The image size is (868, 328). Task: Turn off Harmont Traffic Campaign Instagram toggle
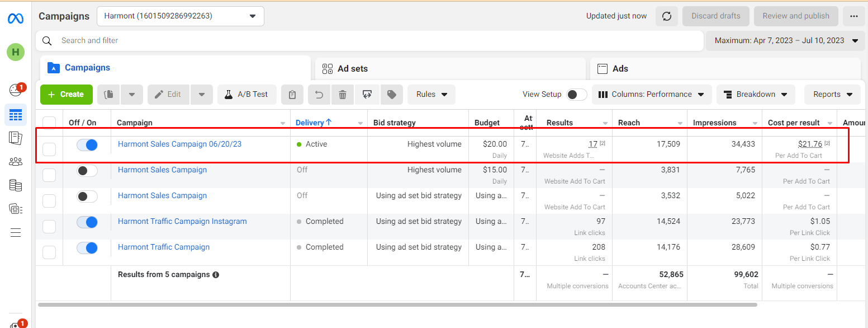(87, 222)
